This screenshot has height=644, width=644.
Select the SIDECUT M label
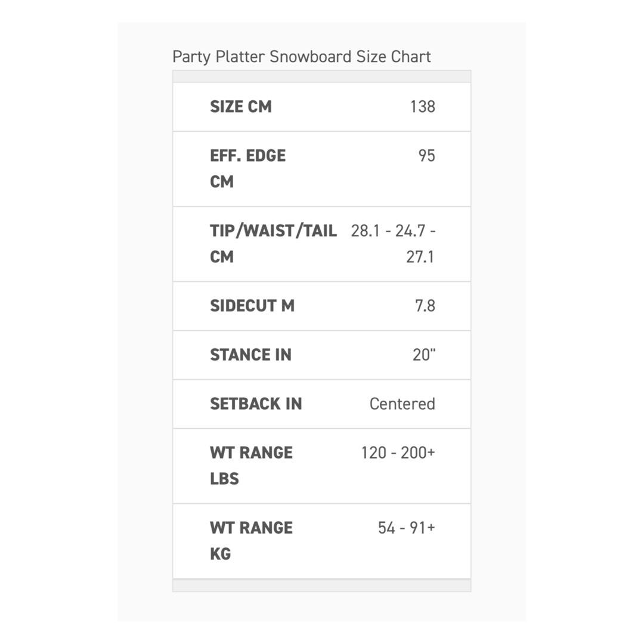click(252, 306)
